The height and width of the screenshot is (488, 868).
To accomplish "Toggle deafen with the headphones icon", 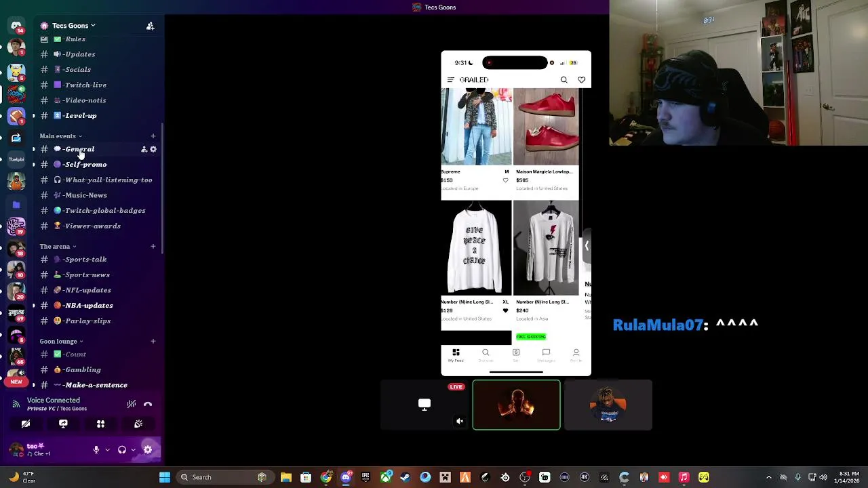I will [122, 449].
